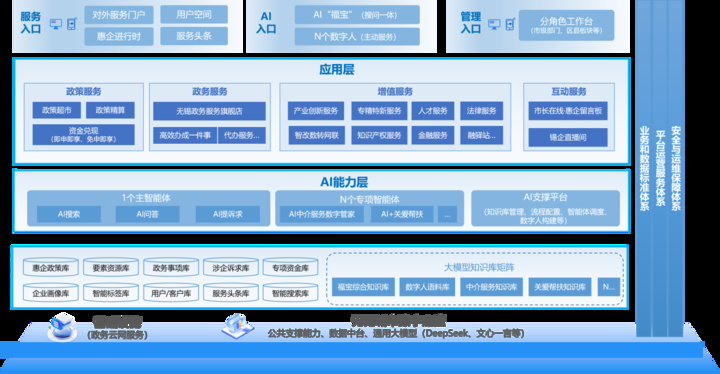Viewport: 720px width, 374px height.
Task: Click the platform icon beside 公共支撑能力 text
Action: click(x=238, y=326)
